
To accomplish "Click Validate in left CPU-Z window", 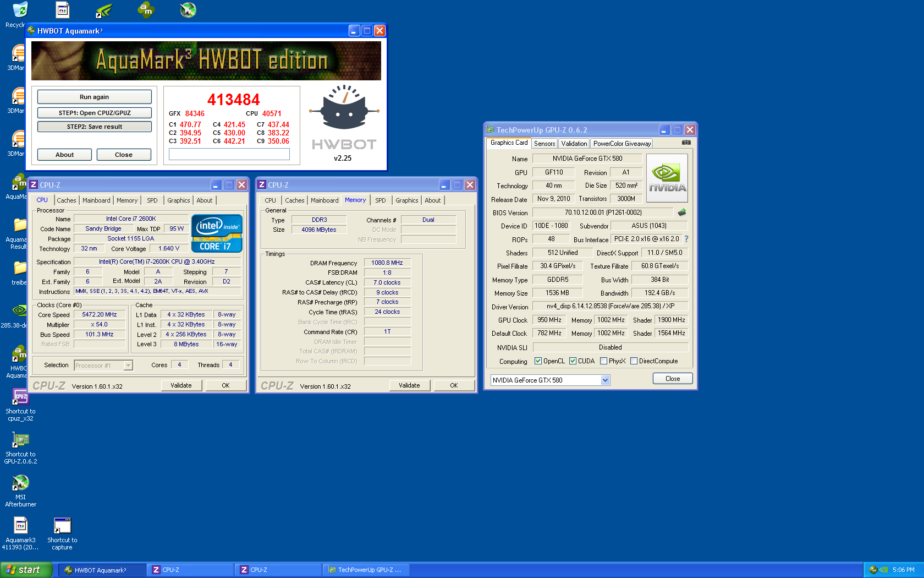I will pyautogui.click(x=182, y=385).
